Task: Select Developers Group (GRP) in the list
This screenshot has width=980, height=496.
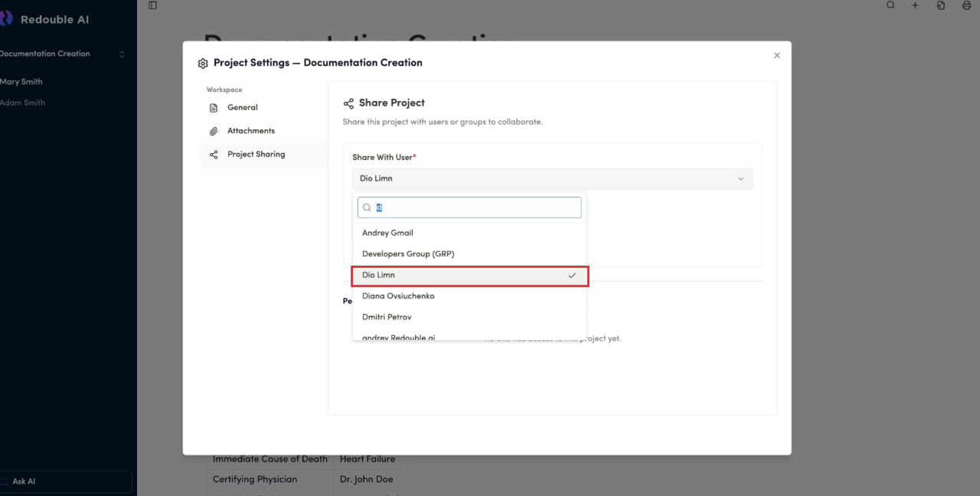Action: pyautogui.click(x=408, y=254)
